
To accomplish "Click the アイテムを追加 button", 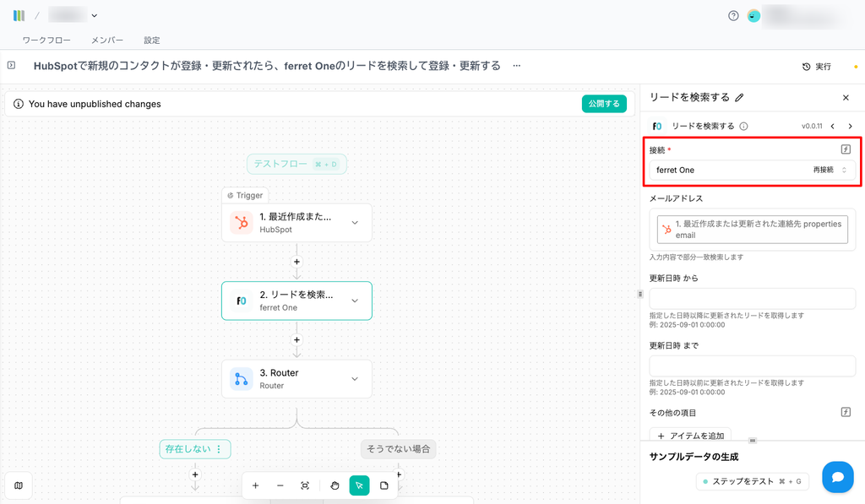I will click(x=690, y=436).
